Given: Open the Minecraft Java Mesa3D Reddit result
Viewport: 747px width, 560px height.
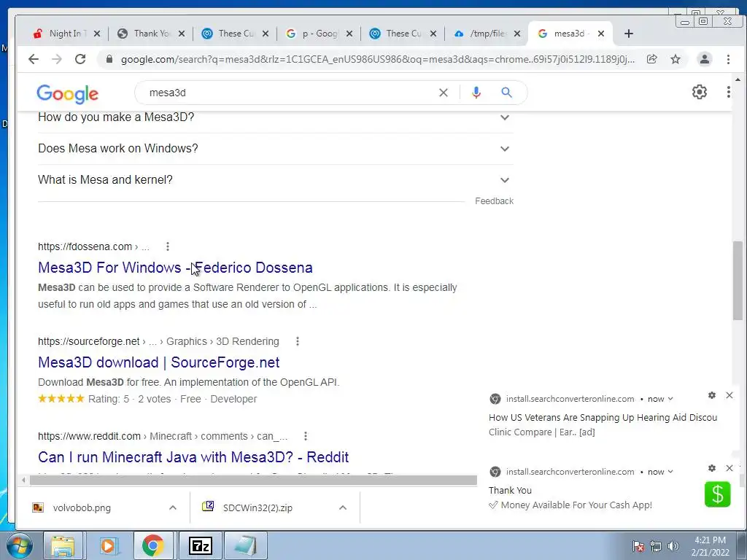Looking at the screenshot, I should pos(193,457).
